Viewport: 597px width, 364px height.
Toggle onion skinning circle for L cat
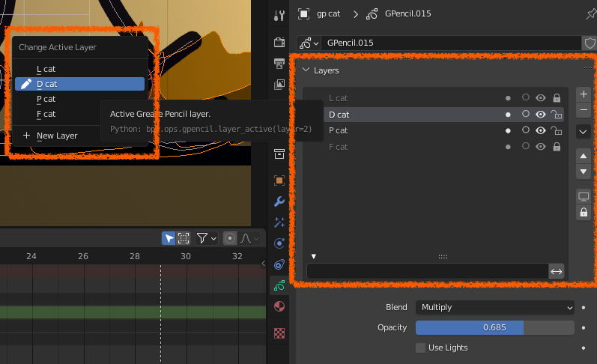tap(525, 97)
